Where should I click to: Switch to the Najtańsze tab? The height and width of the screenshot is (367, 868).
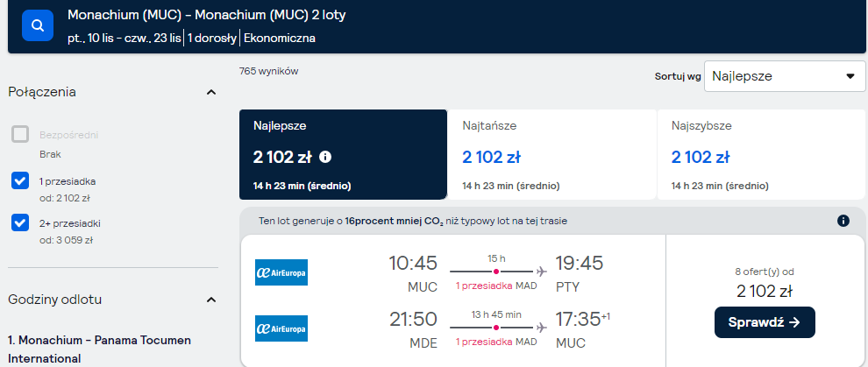coord(551,155)
